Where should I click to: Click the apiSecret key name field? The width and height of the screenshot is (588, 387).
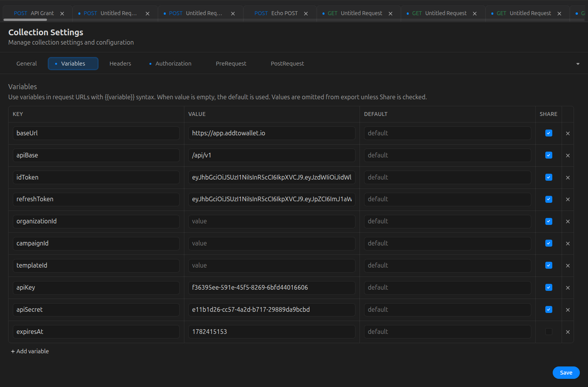click(96, 309)
